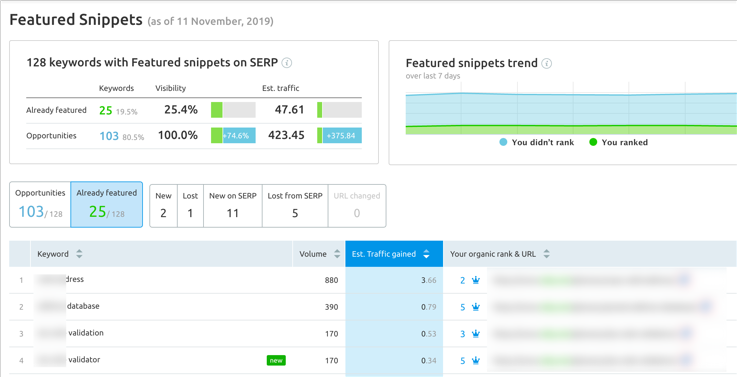Viewport: 737px width, 377px height.
Task: Click info icon beside Featured snippets on SERP
Action: (287, 63)
